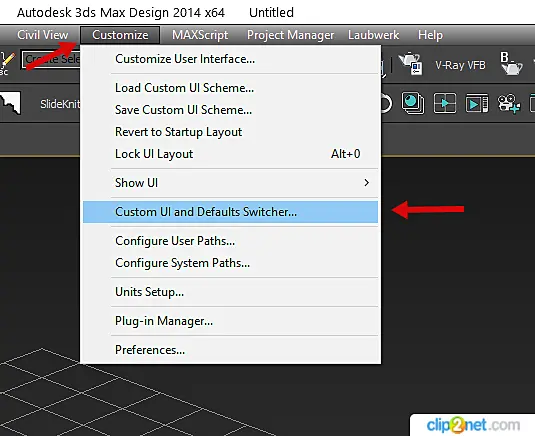This screenshot has height=436, width=535.
Task: Open the Civil View menu
Action: tap(43, 35)
